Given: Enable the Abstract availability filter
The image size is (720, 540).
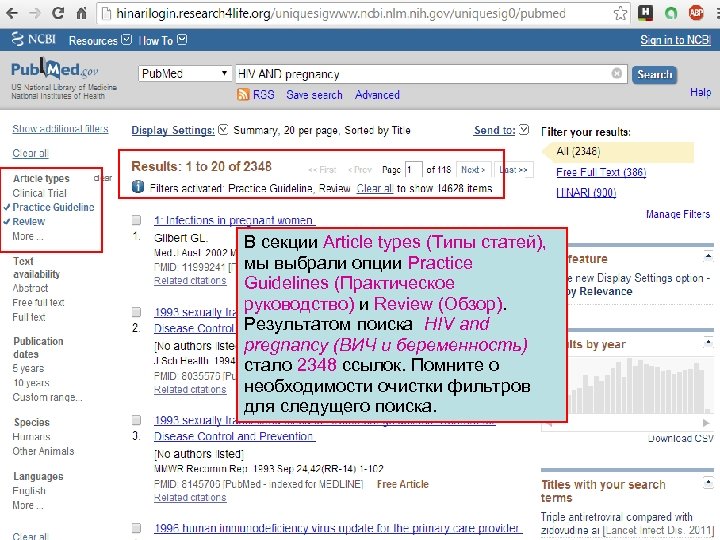Looking at the screenshot, I should tap(30, 288).
